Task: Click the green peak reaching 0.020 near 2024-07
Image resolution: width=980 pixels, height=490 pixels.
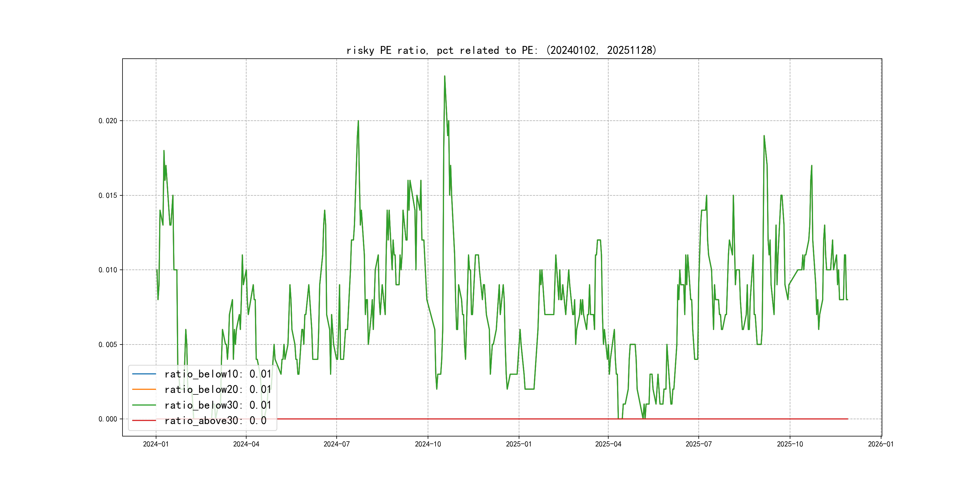Action: pyautogui.click(x=358, y=121)
